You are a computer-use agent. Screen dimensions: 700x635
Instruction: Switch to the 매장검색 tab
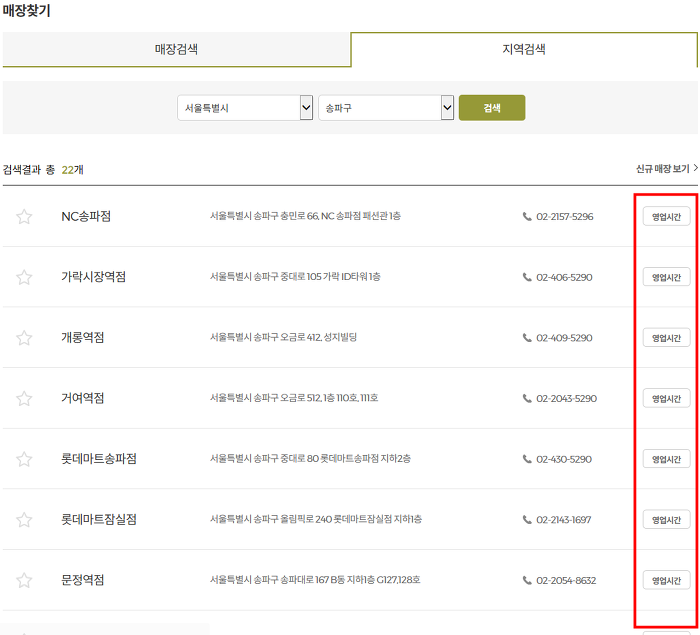[176, 49]
